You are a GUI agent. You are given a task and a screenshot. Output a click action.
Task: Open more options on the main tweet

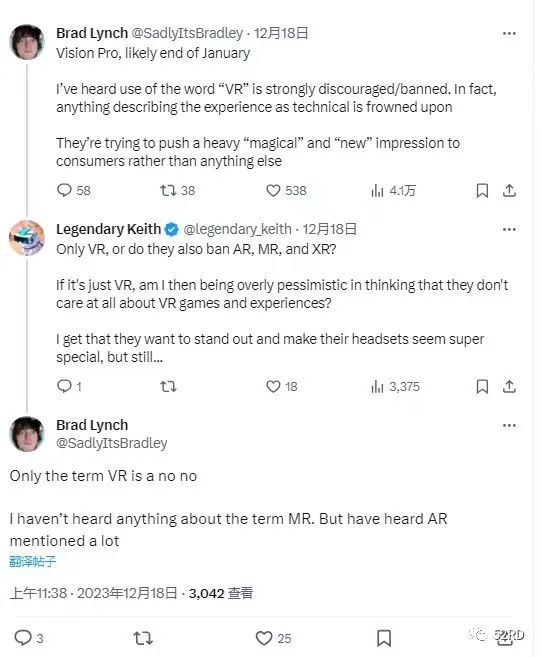point(509,425)
